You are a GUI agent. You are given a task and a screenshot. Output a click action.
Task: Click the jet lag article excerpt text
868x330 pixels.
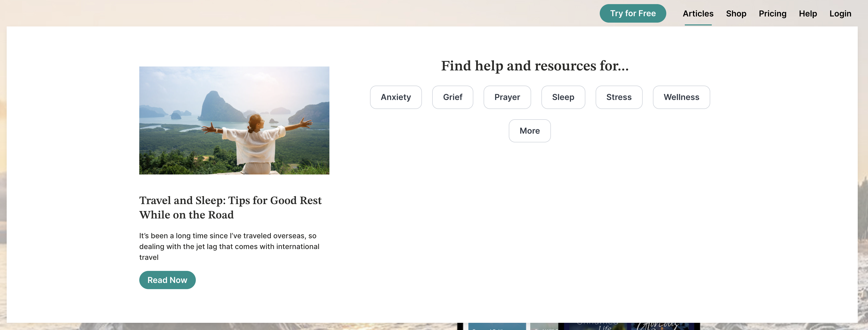pos(229,246)
